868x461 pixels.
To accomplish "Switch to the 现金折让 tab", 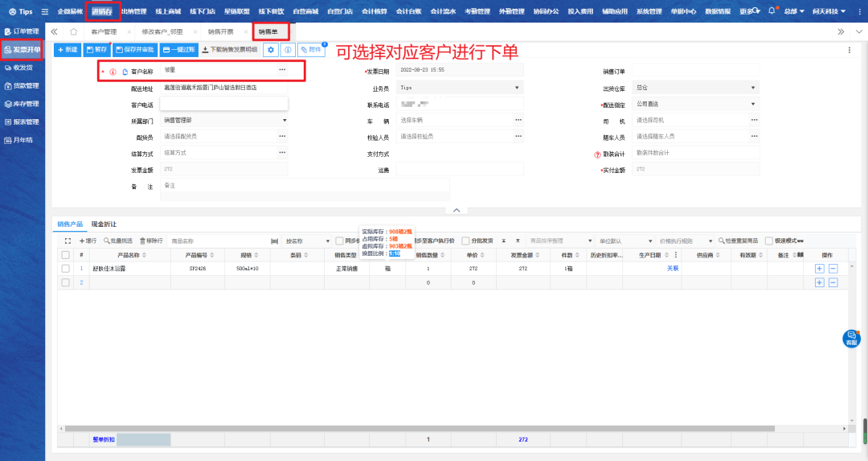I will coord(102,224).
